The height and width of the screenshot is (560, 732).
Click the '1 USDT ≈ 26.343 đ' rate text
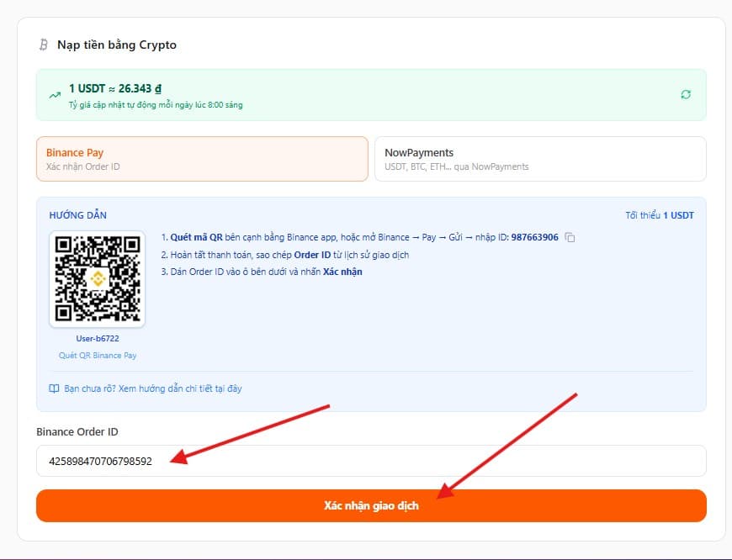pos(115,88)
